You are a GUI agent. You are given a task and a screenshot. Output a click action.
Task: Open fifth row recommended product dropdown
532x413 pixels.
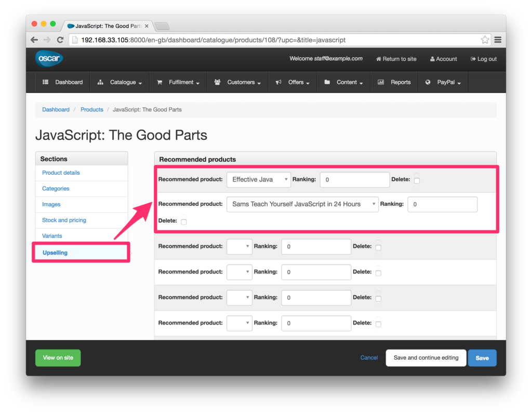[239, 297]
